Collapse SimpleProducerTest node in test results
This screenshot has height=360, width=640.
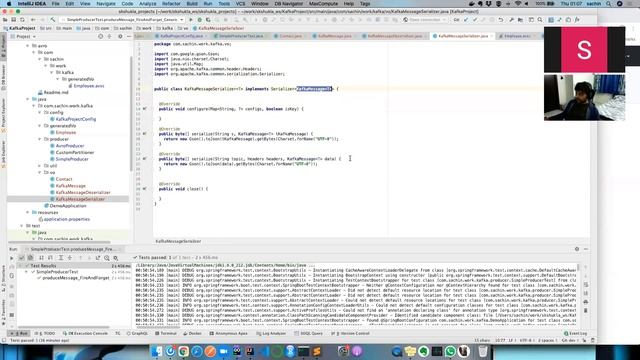point(27,272)
